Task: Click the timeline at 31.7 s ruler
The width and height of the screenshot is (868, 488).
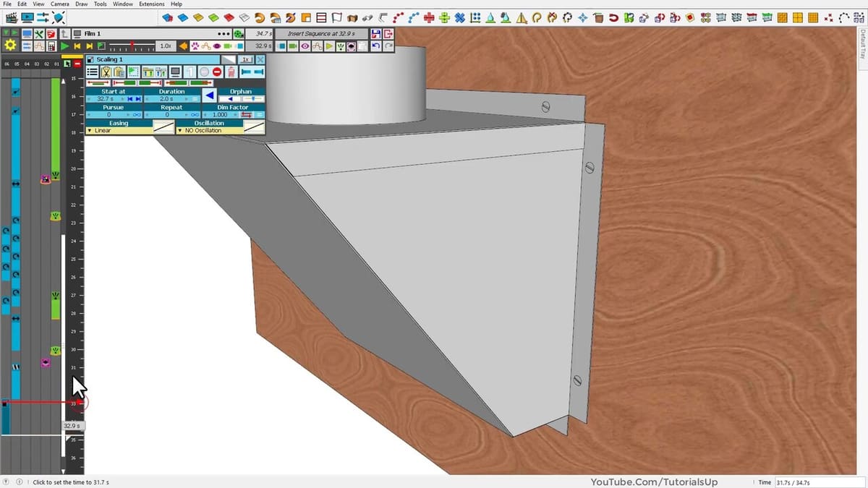Action: point(75,380)
